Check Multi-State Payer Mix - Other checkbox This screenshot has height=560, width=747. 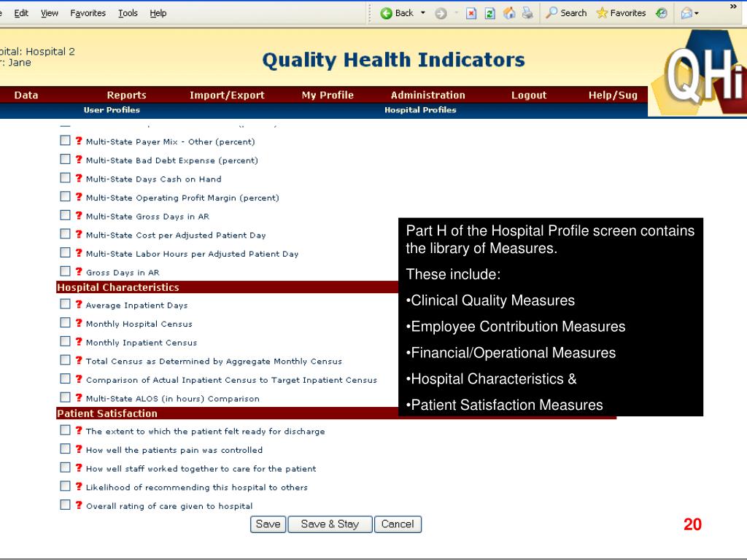(65, 141)
